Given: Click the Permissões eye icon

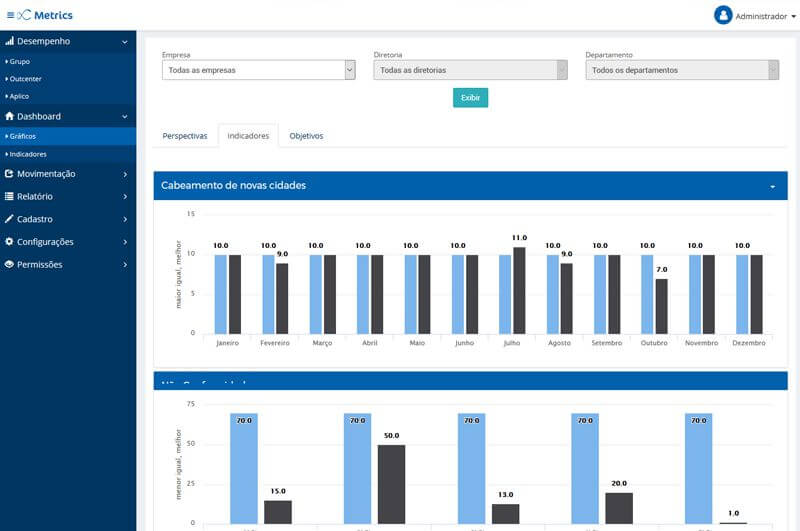Looking at the screenshot, I should click(x=9, y=264).
